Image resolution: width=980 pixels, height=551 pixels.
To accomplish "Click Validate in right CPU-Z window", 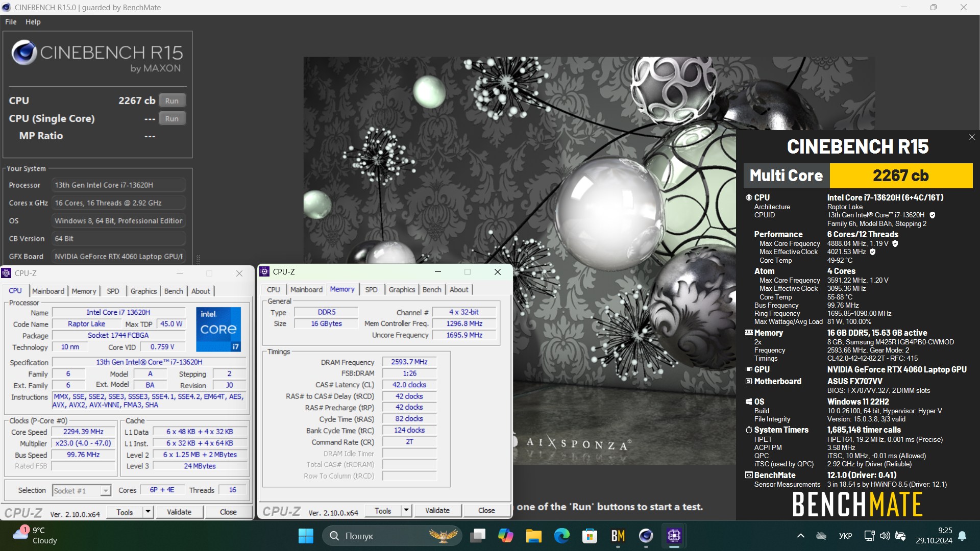I will pos(437,510).
